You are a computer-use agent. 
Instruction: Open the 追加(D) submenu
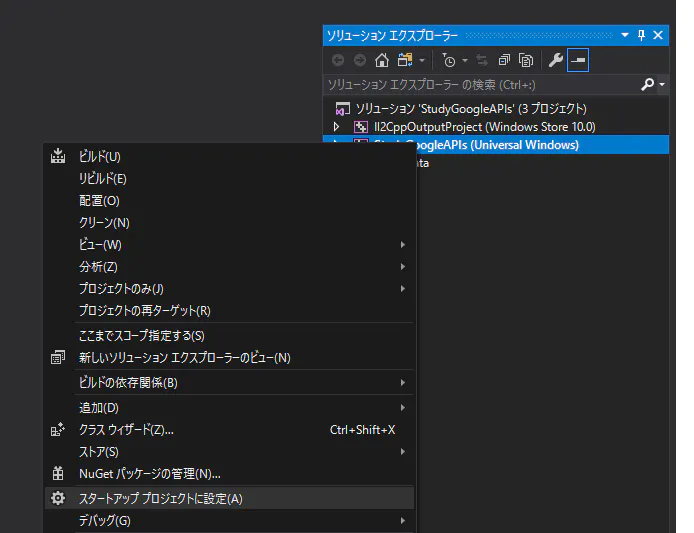pyautogui.click(x=229, y=408)
